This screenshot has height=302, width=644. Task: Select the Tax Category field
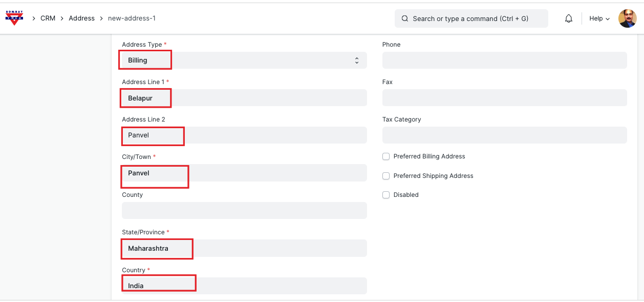(x=504, y=135)
